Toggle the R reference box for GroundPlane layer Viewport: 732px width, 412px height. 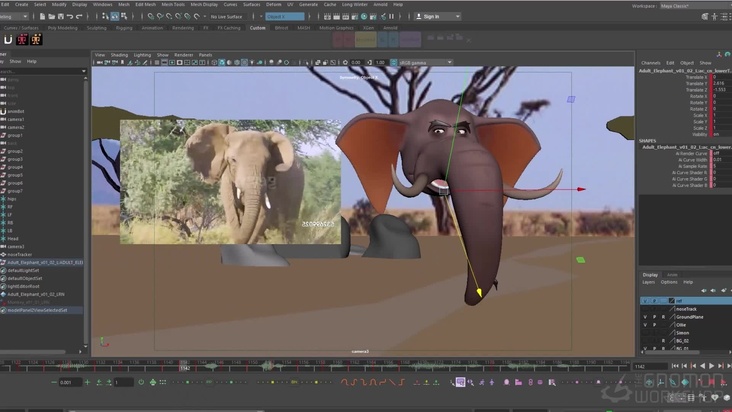pyautogui.click(x=663, y=317)
